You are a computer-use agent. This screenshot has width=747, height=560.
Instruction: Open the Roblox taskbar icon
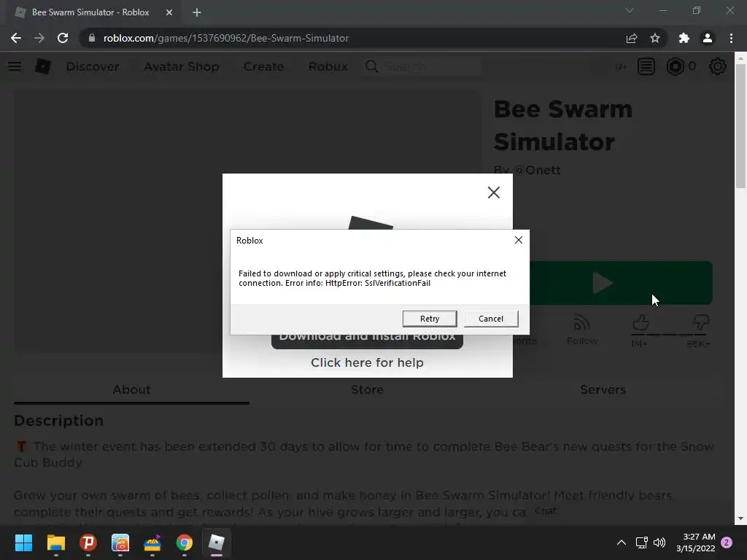pyautogui.click(x=216, y=542)
